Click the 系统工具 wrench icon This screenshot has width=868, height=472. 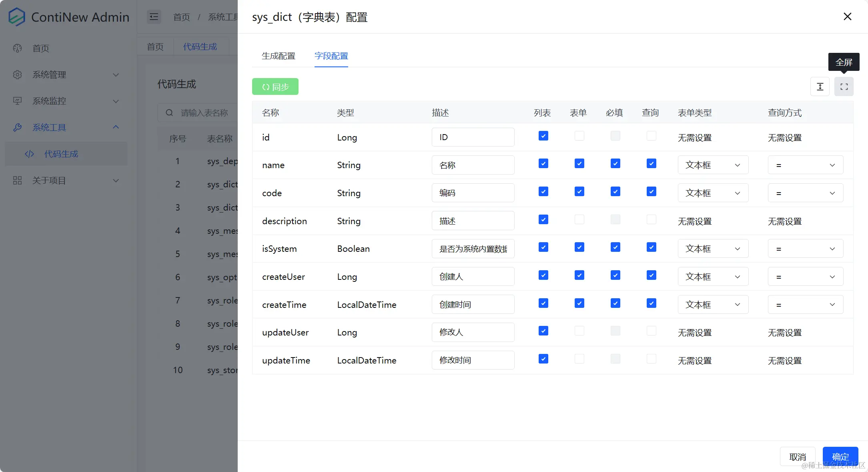click(18, 127)
